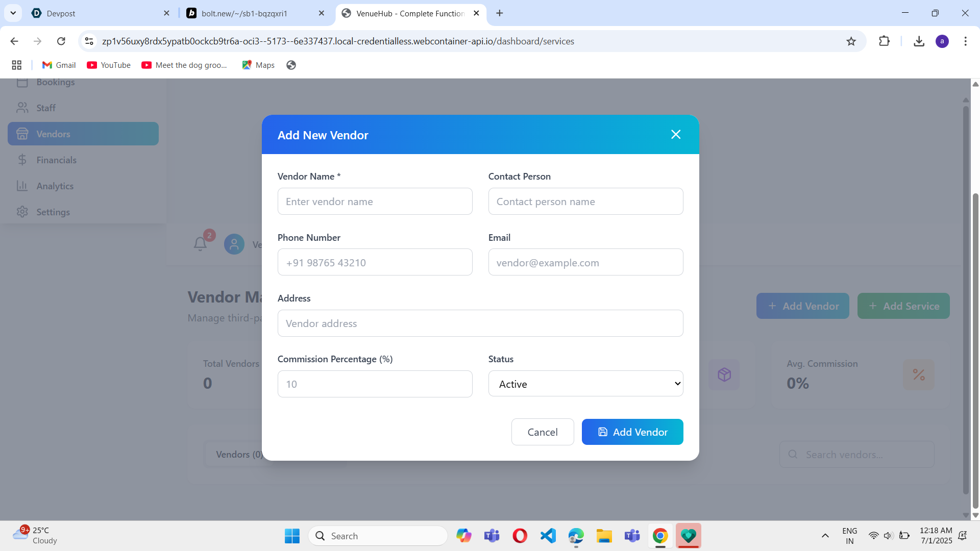Viewport: 980px width, 551px height.
Task: Close the Add New Vendor dialog
Action: pos(676,135)
